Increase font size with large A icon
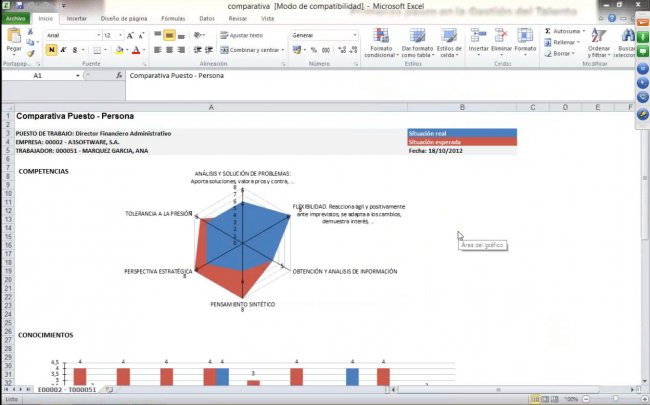Viewport: 650px width, 405px height. coord(130,36)
